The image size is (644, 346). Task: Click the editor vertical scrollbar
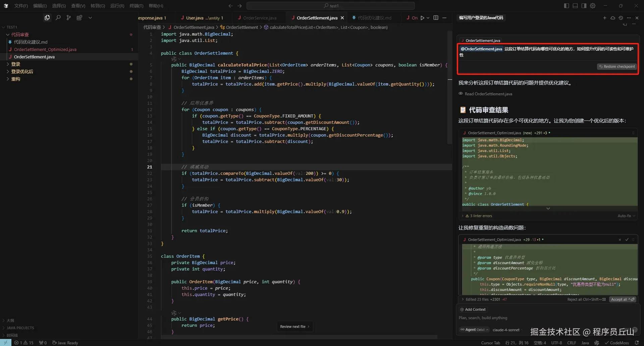(450, 87)
